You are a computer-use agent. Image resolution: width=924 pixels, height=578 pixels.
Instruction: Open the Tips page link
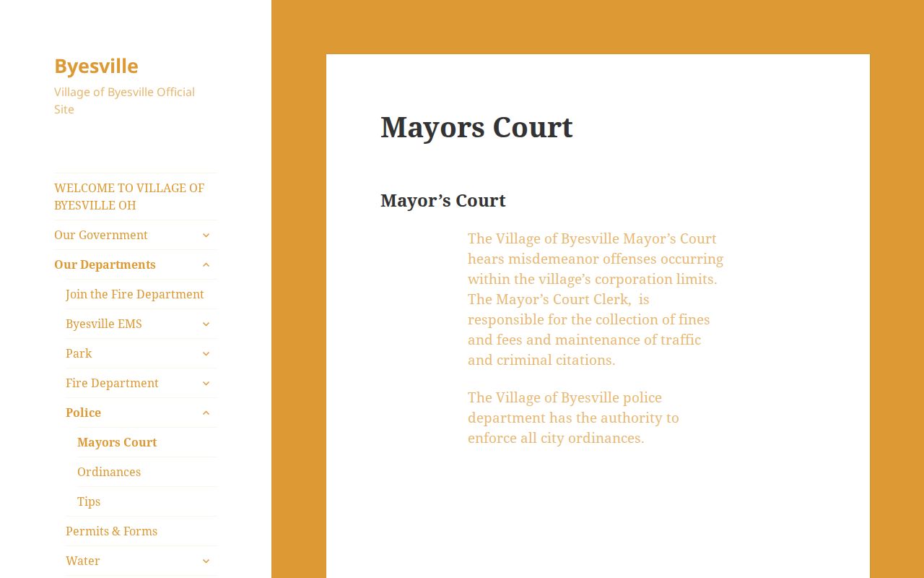click(89, 501)
